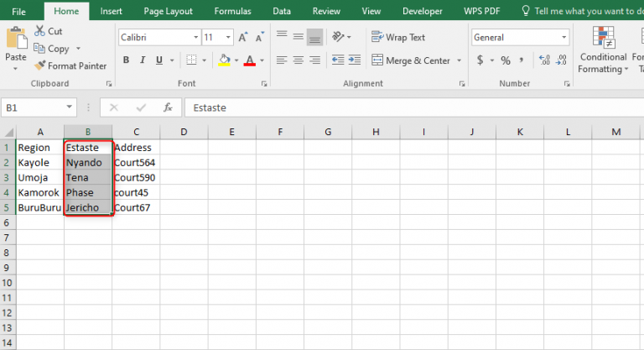The width and height of the screenshot is (644, 350).
Task: Click the Insert Function fx icon
Action: [x=168, y=107]
